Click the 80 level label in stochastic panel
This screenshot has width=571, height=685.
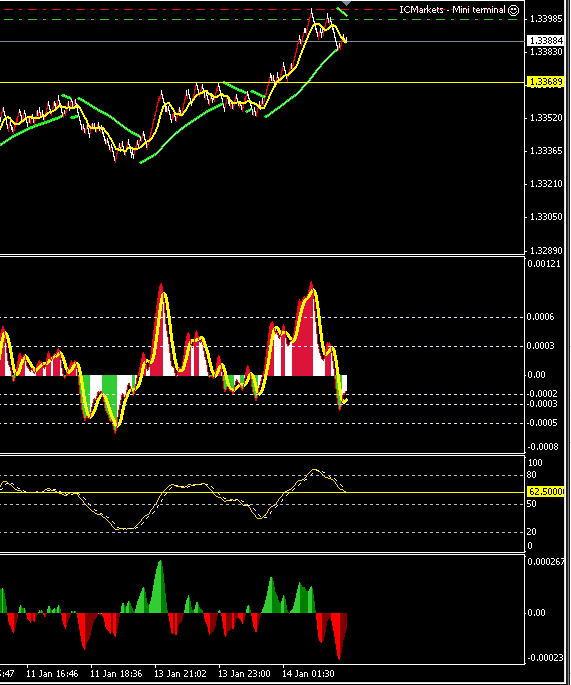click(x=533, y=475)
